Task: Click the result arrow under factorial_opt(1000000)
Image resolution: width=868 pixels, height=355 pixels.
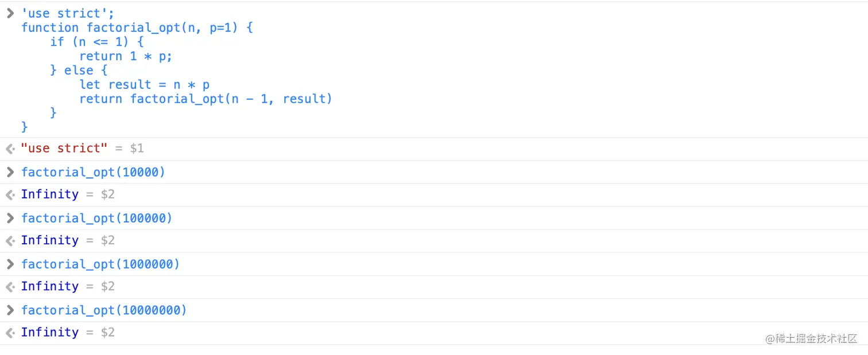Action: click(10, 286)
